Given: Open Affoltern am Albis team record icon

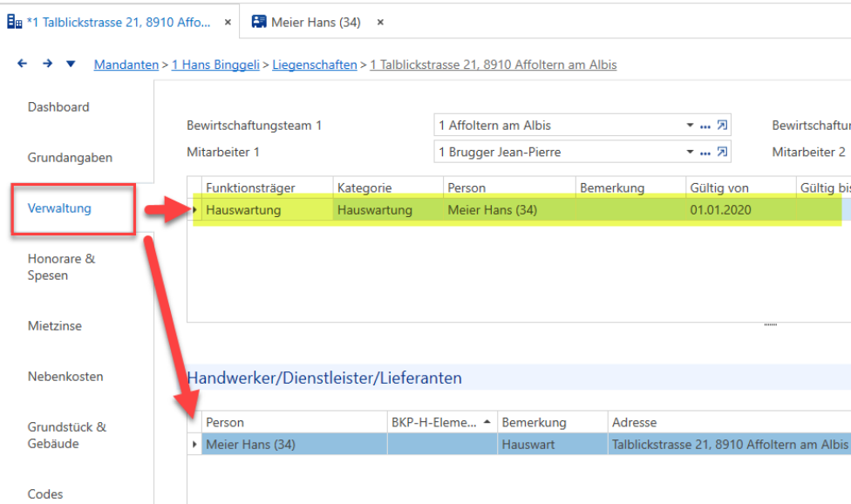Looking at the screenshot, I should click(x=722, y=125).
